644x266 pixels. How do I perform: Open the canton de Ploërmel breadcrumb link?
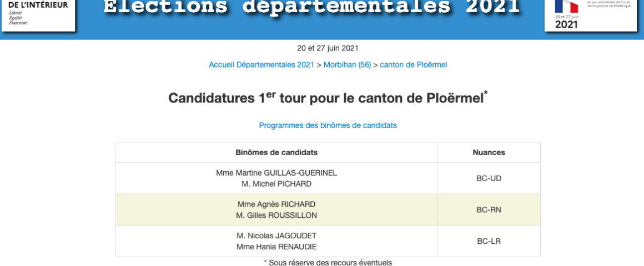413,65
